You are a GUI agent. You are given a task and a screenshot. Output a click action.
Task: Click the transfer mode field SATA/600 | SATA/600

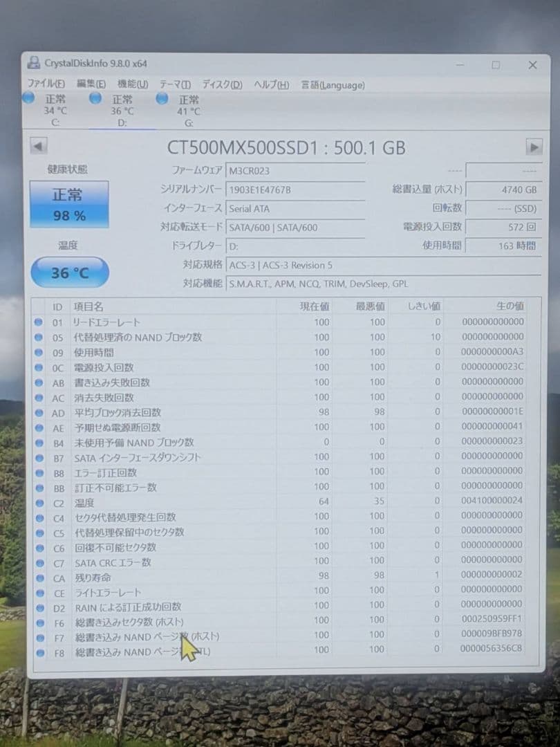(x=295, y=228)
